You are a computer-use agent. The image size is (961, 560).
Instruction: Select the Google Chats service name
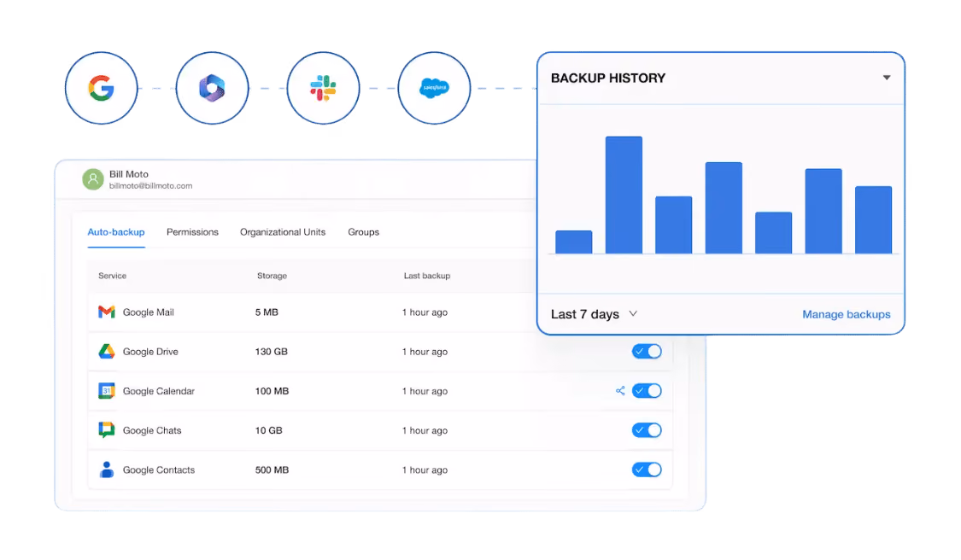[152, 430]
